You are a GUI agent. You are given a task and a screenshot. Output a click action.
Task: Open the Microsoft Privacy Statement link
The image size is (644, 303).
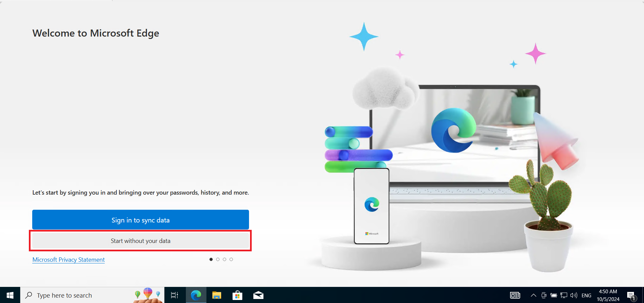(68, 259)
